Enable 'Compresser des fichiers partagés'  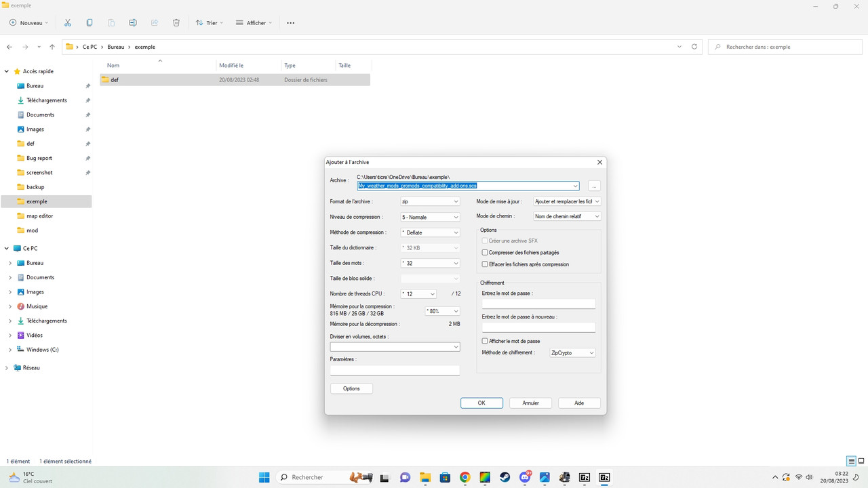tap(485, 252)
